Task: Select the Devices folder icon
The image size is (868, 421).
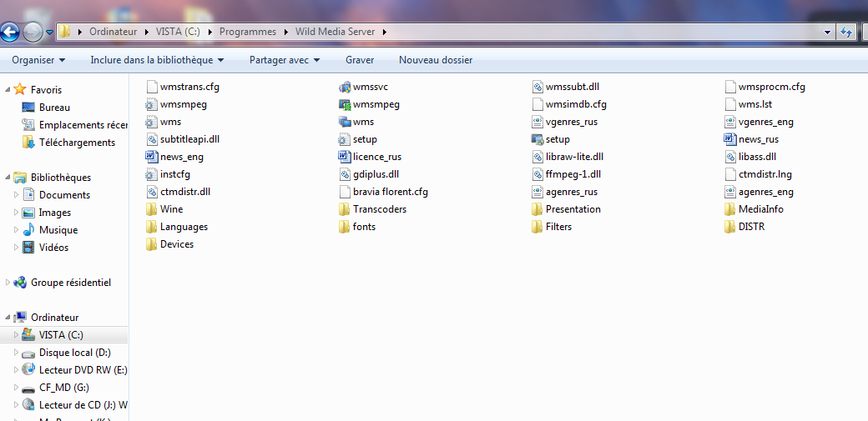Action: point(152,244)
